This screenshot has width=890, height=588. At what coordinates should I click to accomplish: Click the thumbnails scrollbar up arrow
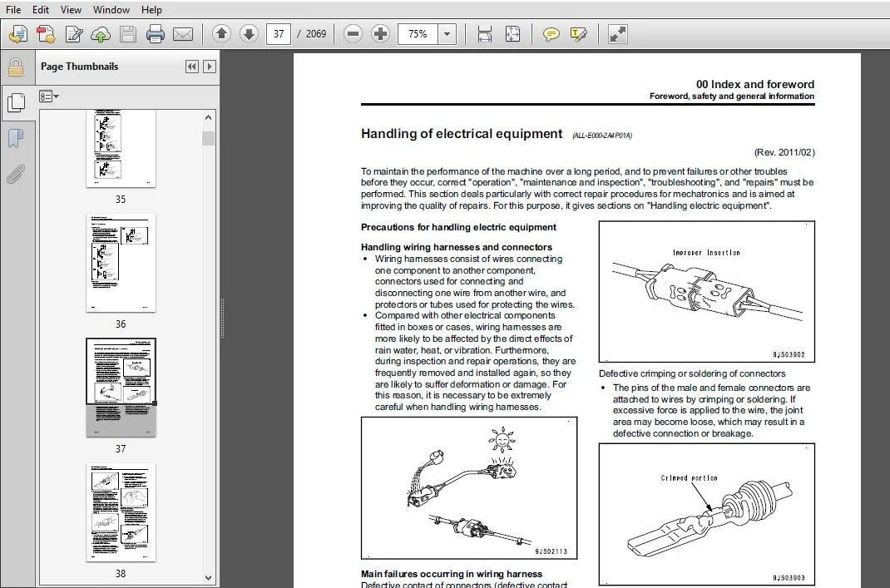pos(208,117)
